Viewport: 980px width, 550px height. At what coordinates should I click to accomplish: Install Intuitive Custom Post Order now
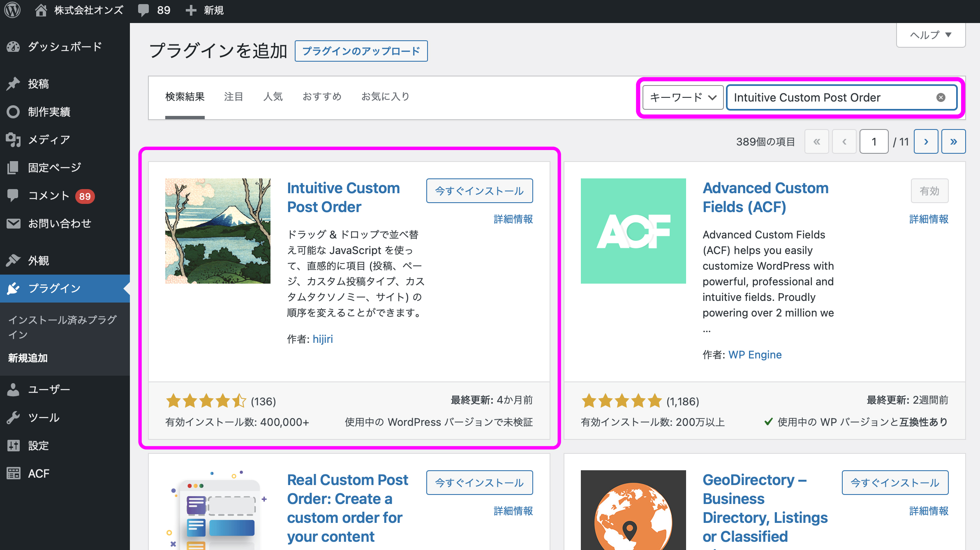479,191
